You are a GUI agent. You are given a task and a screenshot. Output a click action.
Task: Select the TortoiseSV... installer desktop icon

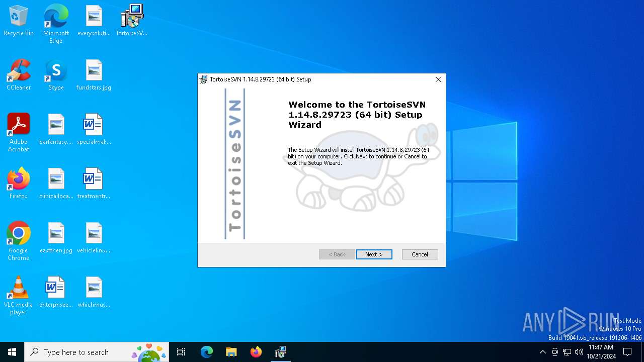(132, 21)
